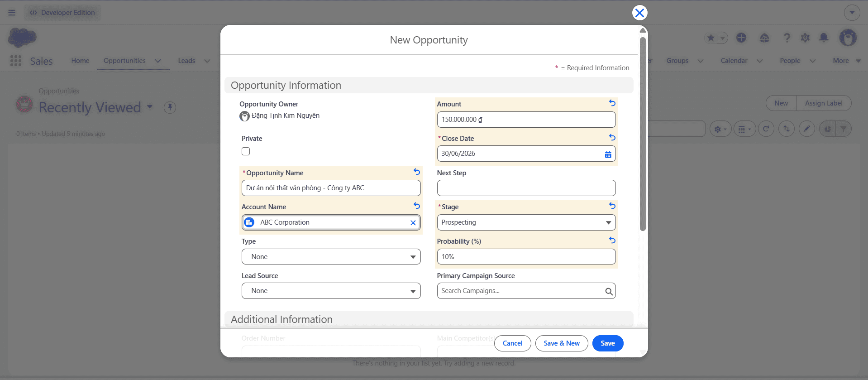Image resolution: width=868 pixels, height=380 pixels.
Task: Open the Lead Source dropdown
Action: click(331, 291)
